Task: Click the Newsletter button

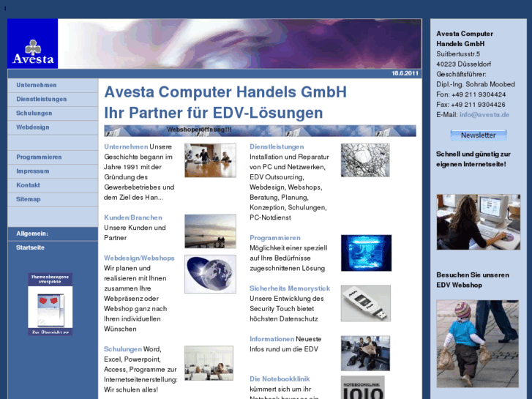Action: tap(479, 135)
